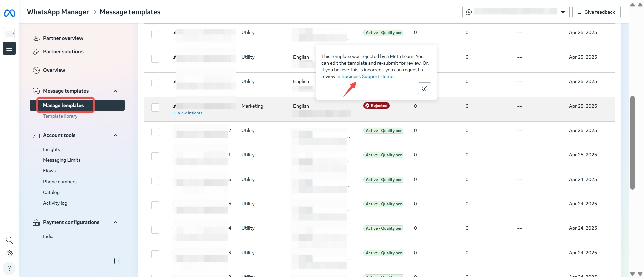This screenshot has height=277, width=644.
Task: Check the Apr 24 Utility row ending in 6
Action: (x=155, y=181)
